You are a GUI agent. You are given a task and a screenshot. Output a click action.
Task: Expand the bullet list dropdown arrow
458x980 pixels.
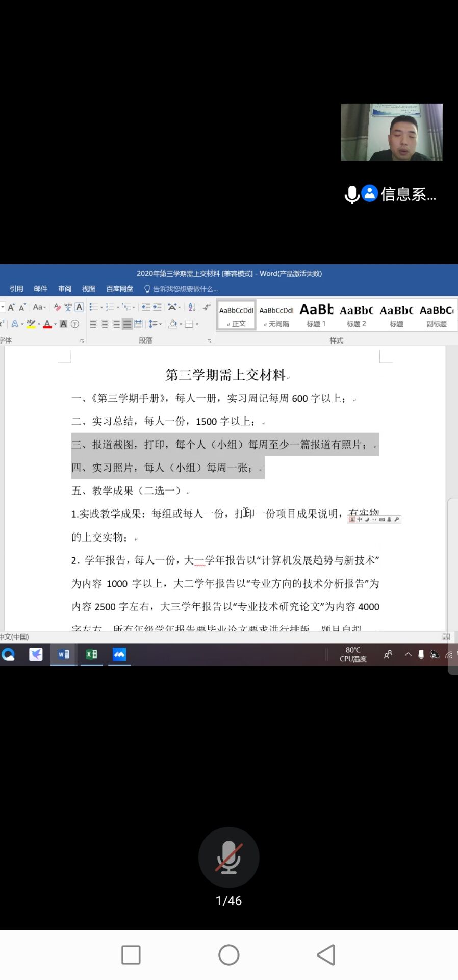101,307
